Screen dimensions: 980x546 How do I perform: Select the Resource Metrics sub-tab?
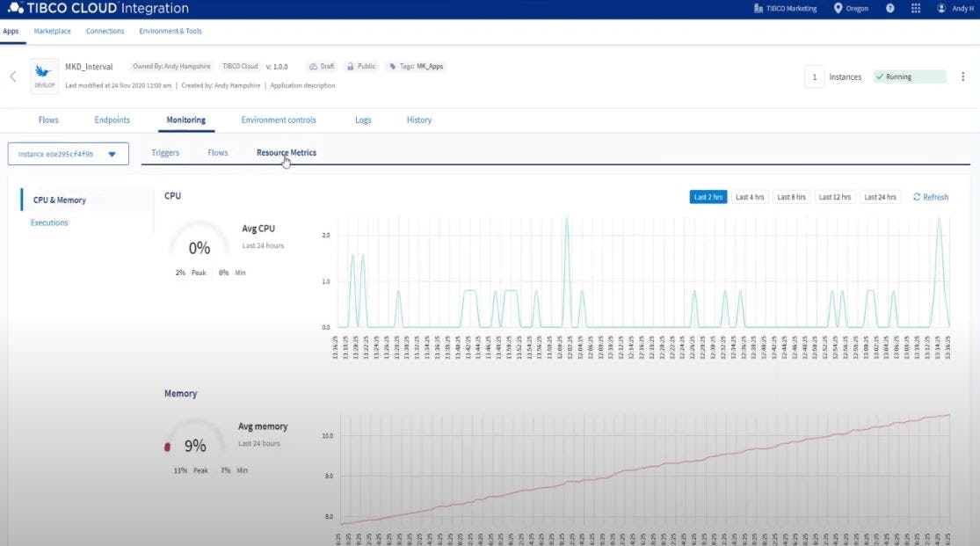tap(287, 153)
